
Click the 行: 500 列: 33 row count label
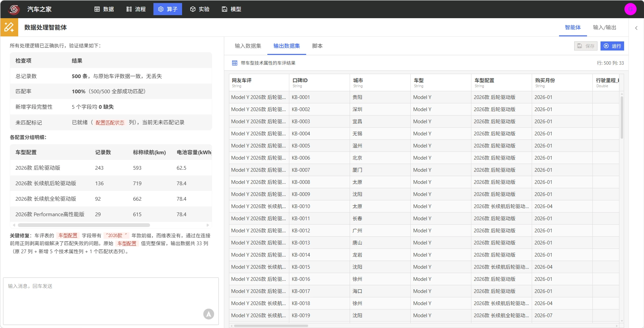pyautogui.click(x=610, y=63)
